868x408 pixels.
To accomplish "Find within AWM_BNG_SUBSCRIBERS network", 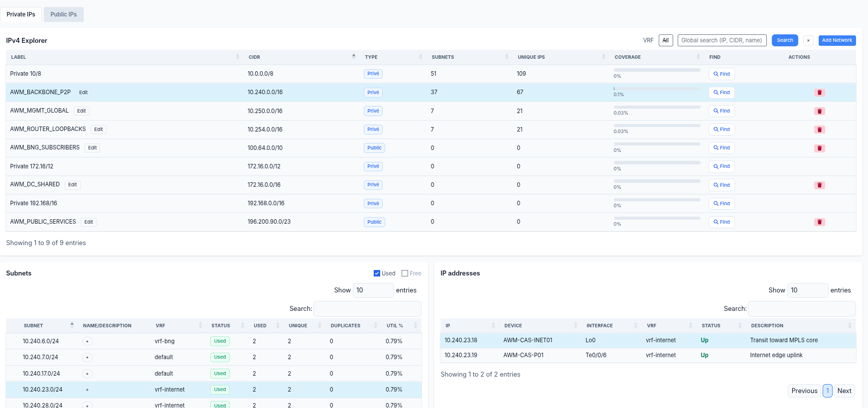I will click(722, 148).
